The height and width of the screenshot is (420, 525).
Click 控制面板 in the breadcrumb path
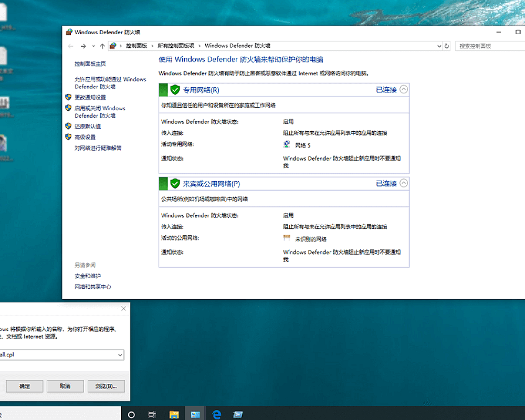136,46
